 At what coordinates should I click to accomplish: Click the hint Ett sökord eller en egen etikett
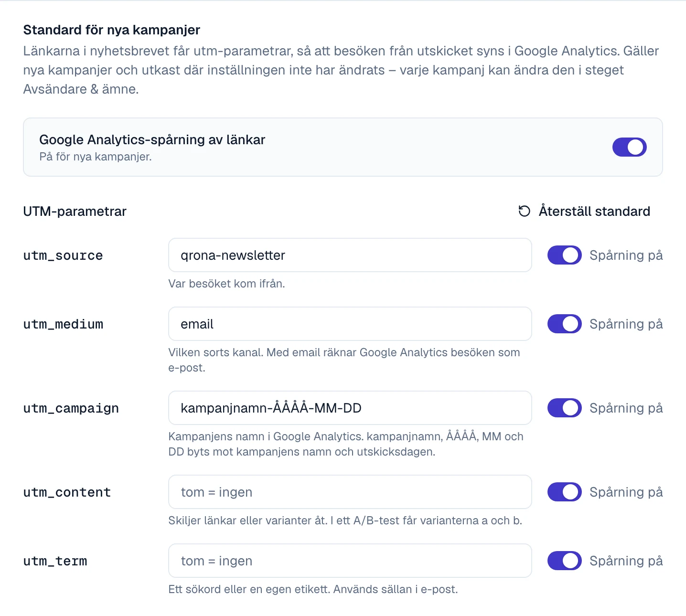[313, 589]
